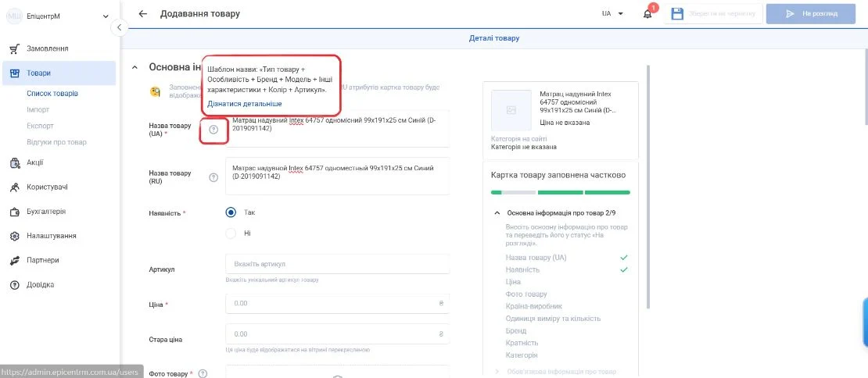868x378 pixels.
Task: Click the Партнери handshake icon
Action: click(x=15, y=260)
